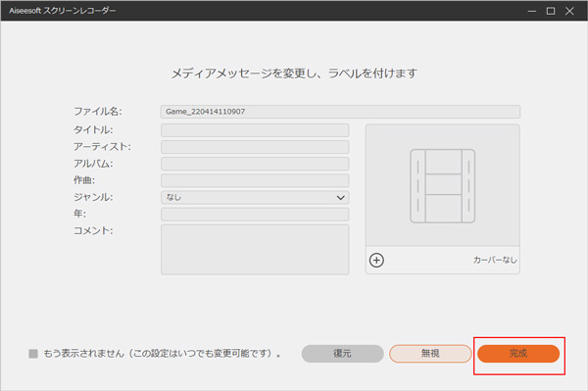This screenshot has width=588, height=391.
Task: Click the ジャンル: label
Action: [x=93, y=197]
